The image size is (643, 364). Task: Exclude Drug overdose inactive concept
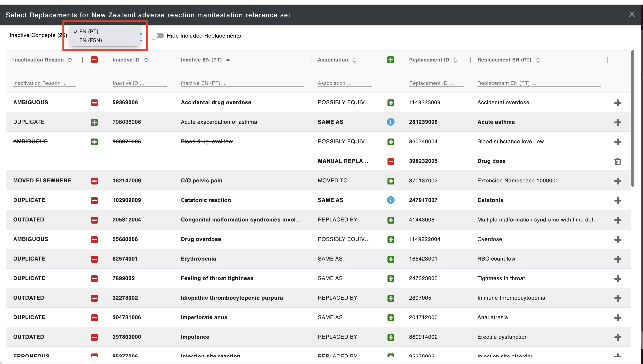[94, 239]
